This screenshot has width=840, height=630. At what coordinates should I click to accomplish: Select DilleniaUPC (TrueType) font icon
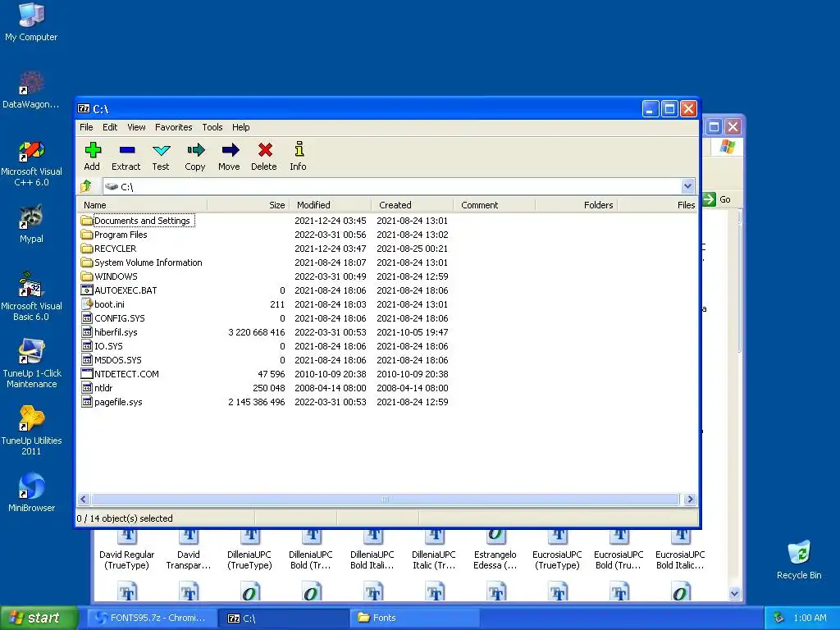click(249, 550)
